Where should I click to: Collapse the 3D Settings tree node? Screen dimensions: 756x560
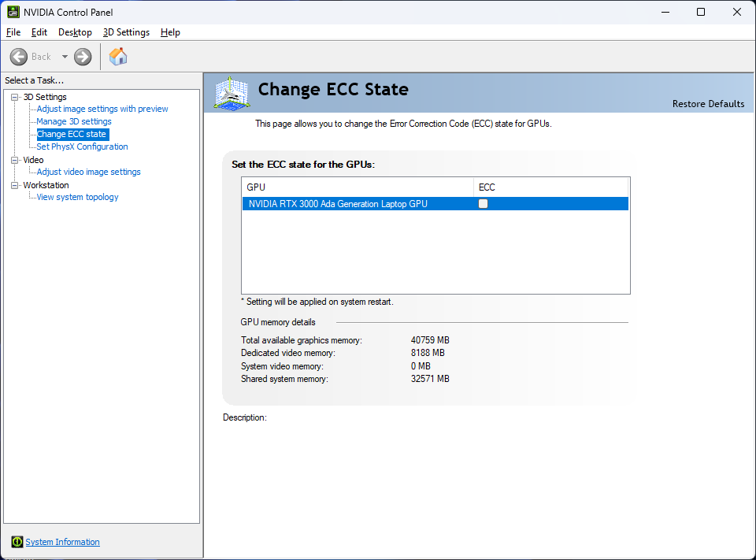(x=14, y=97)
